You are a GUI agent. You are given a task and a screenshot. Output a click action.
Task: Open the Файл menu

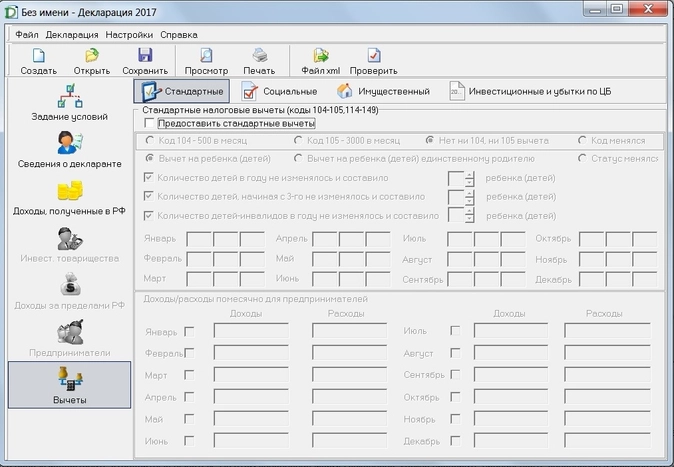click(27, 34)
